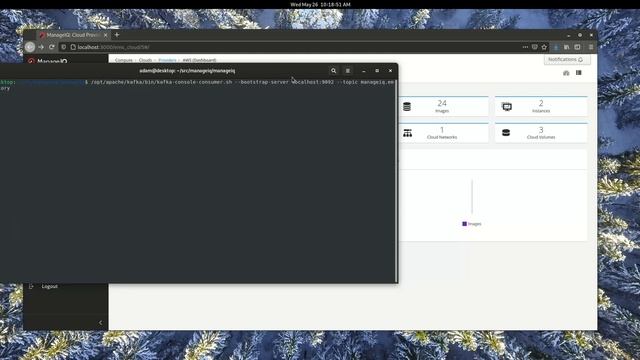Click the Instances monitor icon
Screen dimensions: 640x360
coord(507,107)
